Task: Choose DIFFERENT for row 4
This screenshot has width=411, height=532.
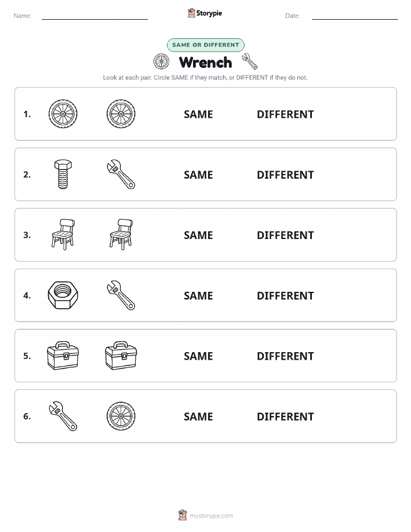Action: pyautogui.click(x=285, y=295)
